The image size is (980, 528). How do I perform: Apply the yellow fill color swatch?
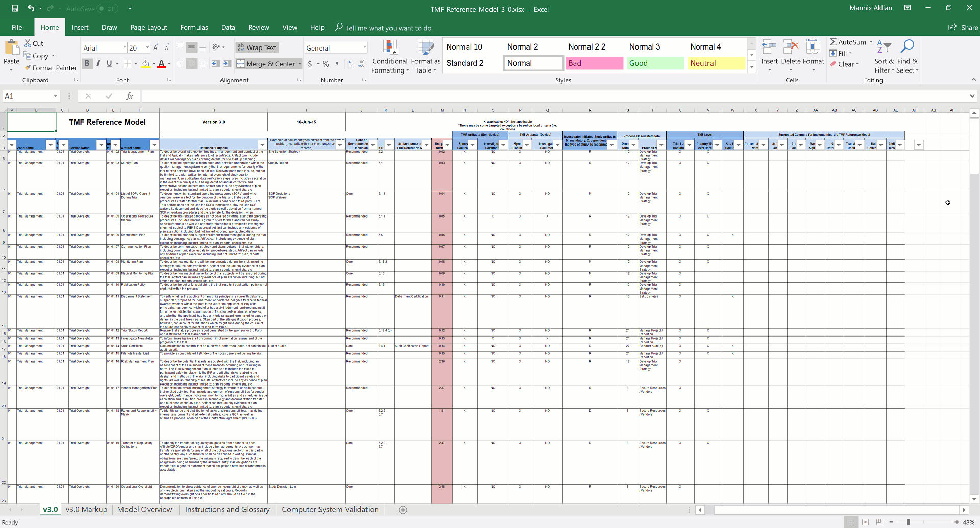point(146,64)
